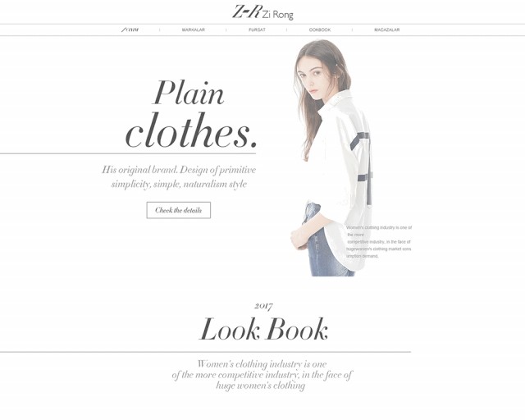The width and height of the screenshot is (525, 420).
Task: Go to the FURSAT section
Action: [x=257, y=30]
